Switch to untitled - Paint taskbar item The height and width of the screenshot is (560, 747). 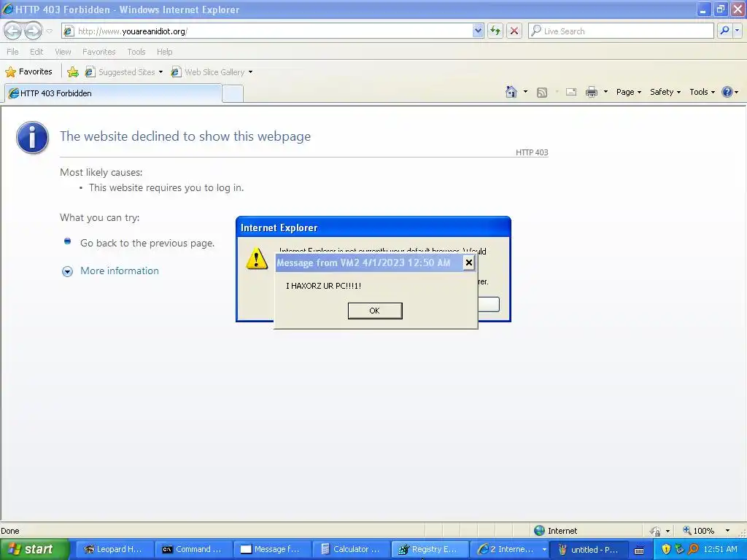(x=589, y=549)
